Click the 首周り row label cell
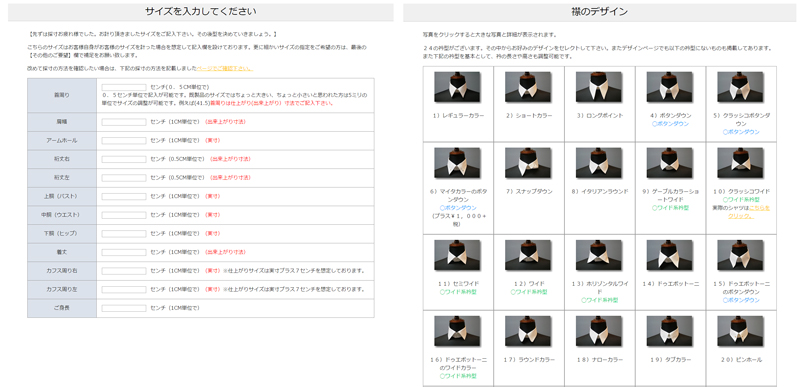This screenshot has width=800, height=387. (x=62, y=95)
